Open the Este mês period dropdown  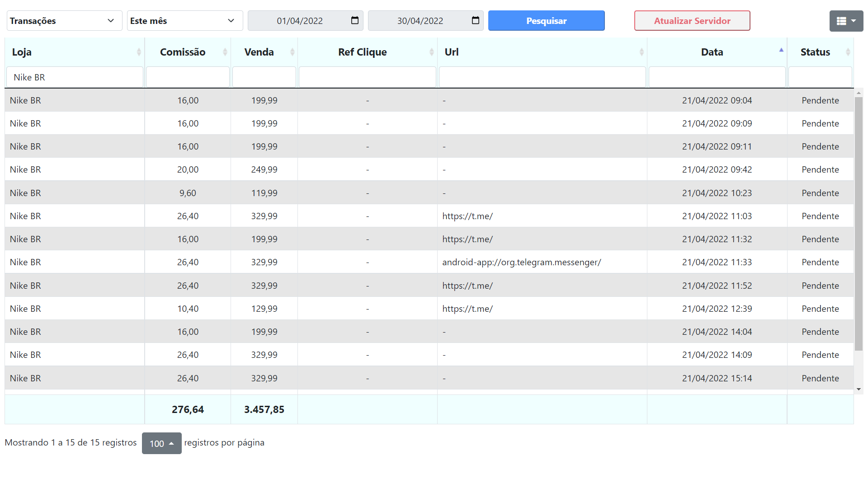pyautogui.click(x=184, y=20)
